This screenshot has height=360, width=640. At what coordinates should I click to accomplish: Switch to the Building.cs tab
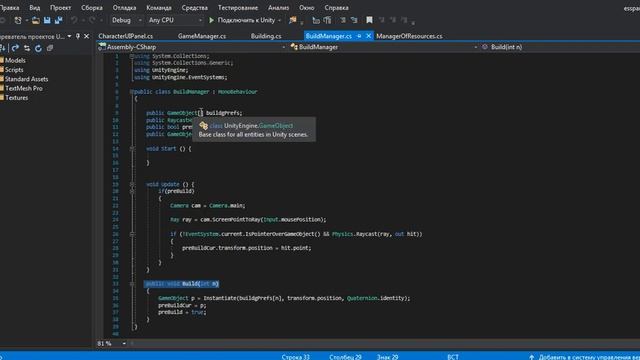[266, 36]
